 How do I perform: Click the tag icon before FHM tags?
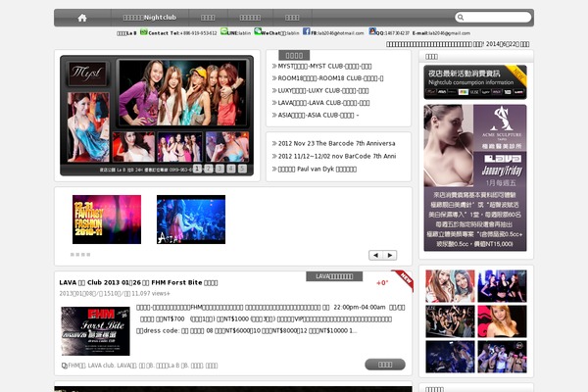(x=64, y=366)
